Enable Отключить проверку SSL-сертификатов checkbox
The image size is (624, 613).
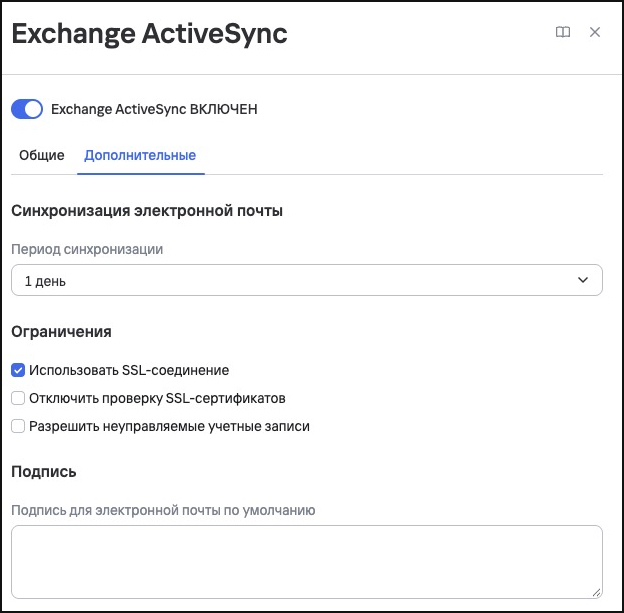point(18,398)
